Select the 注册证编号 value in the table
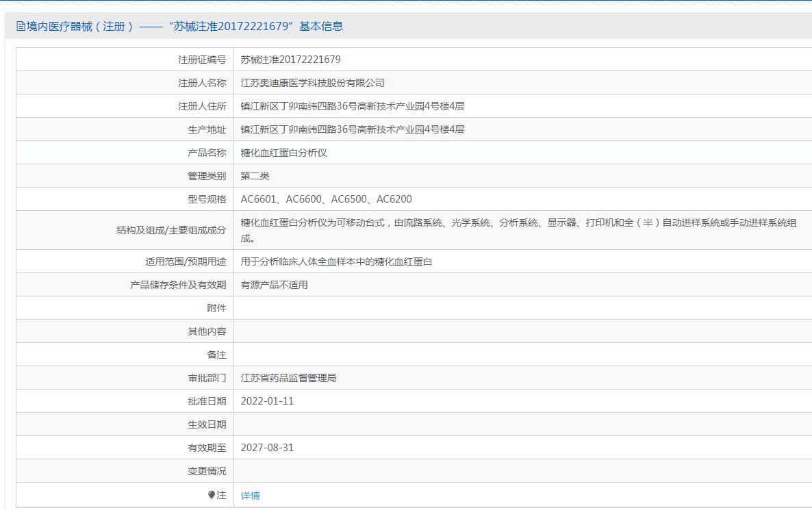The height and width of the screenshot is (510, 812). pos(290,60)
